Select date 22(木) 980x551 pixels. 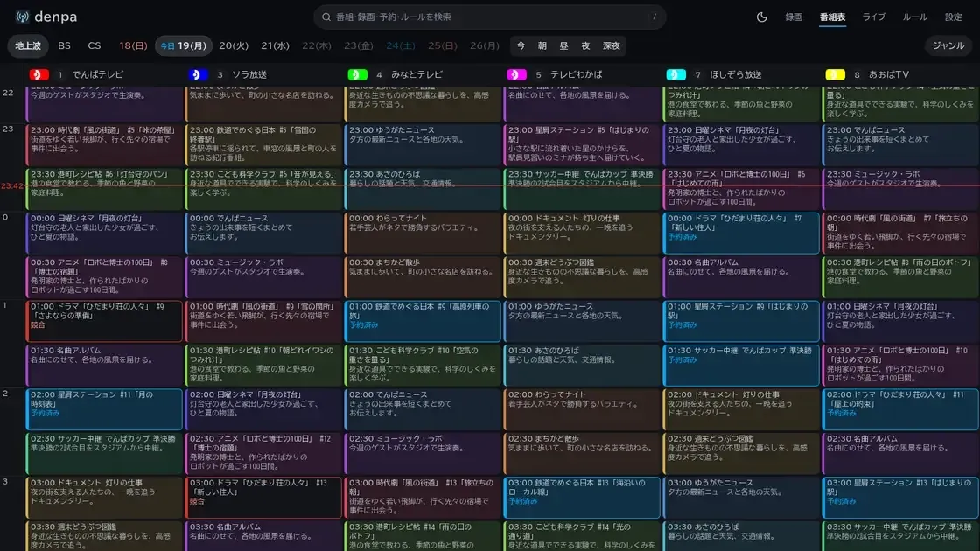click(317, 45)
